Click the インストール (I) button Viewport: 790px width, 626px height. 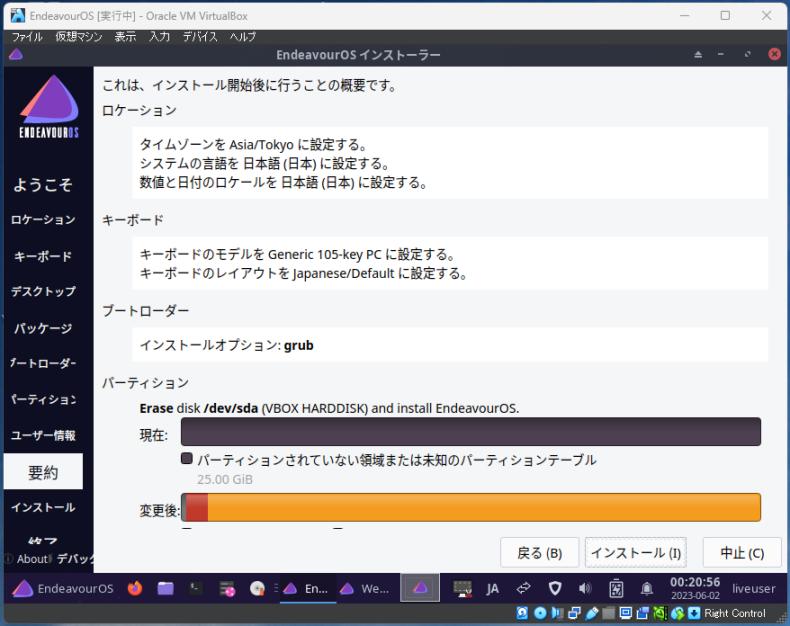pos(636,553)
